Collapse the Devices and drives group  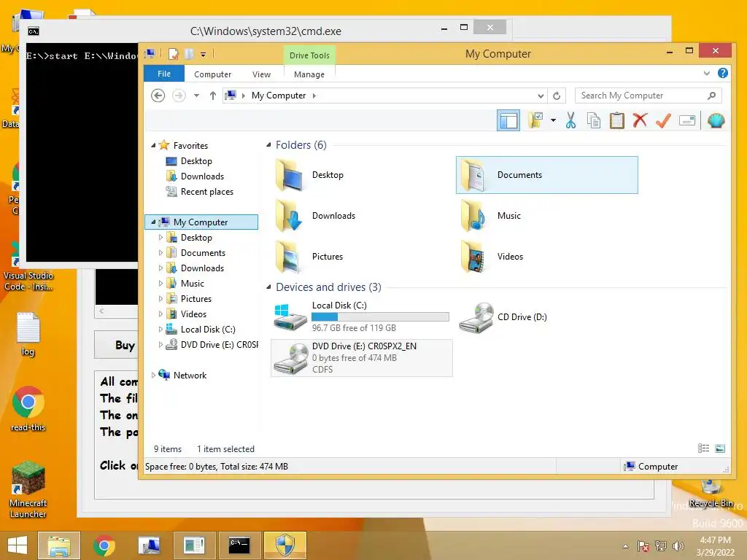(268, 287)
